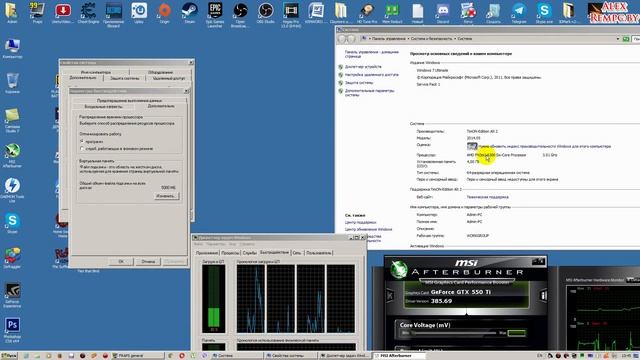Open Дополнительные параметры системы link
Viewport: 640px width, 360px height.
tap(370, 93)
